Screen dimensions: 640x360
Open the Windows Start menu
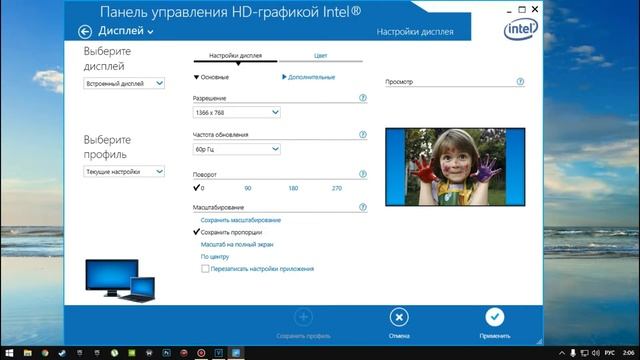[9, 353]
